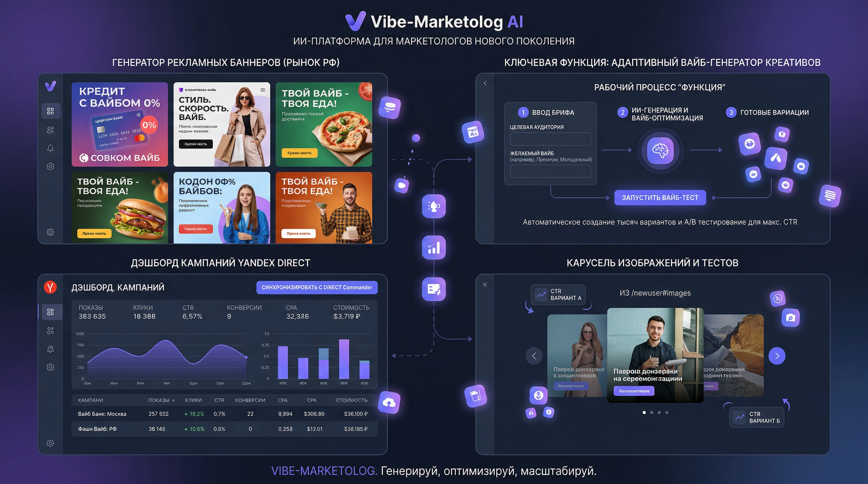This screenshot has width=868, height=484.
Task: Open bottom settings gear in Yandex dashboard sidebar
Action: 50,443
